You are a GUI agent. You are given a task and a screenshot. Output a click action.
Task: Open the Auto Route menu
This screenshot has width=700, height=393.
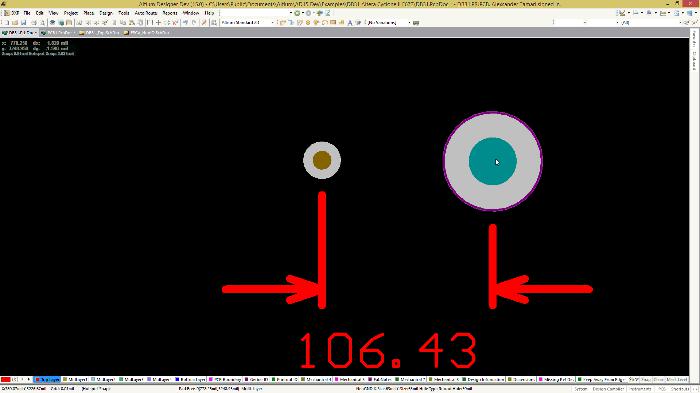(146, 13)
